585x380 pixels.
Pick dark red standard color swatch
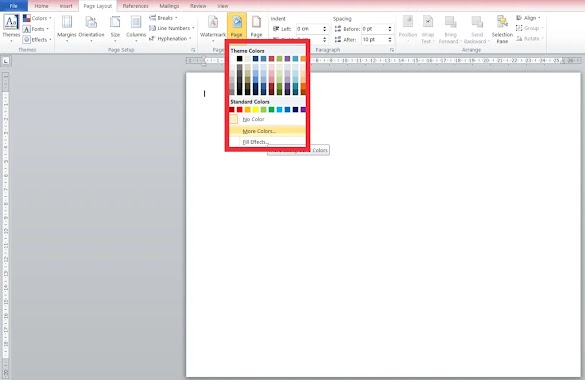point(232,110)
